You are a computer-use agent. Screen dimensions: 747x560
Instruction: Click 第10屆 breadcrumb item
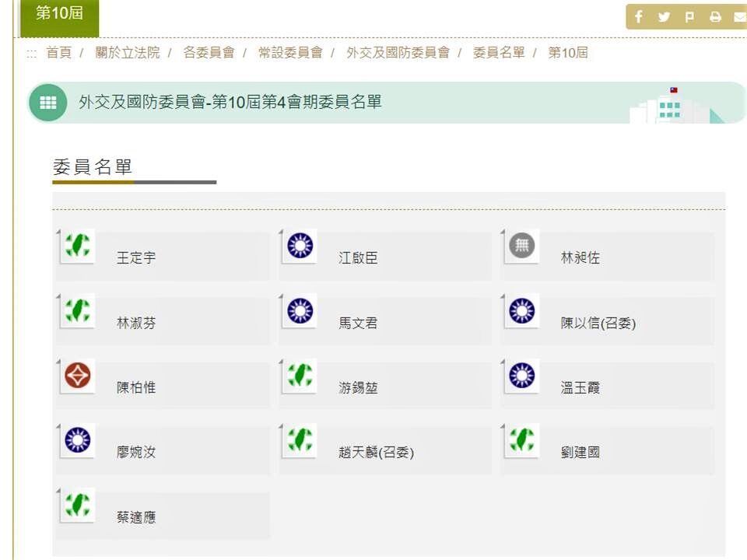[568, 52]
